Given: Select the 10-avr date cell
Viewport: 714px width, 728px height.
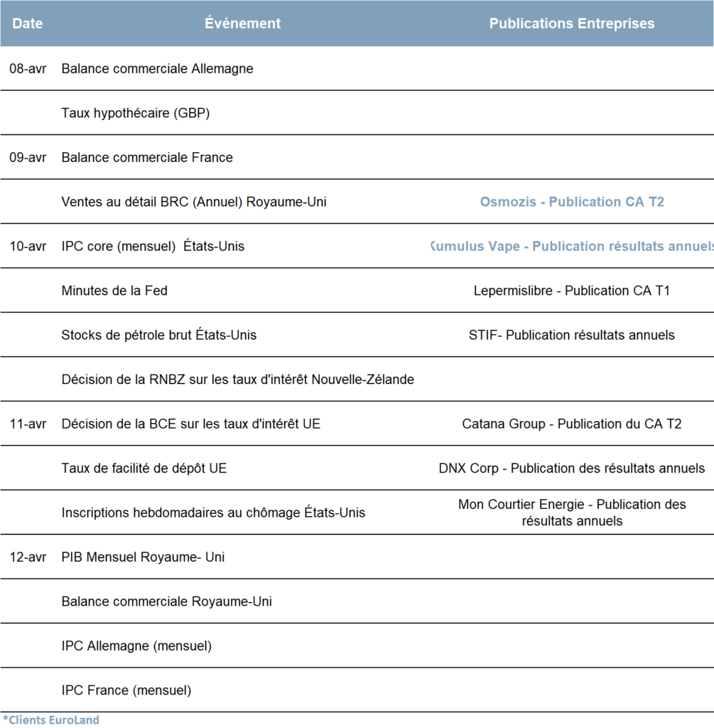Looking at the screenshot, I should 28,246.
